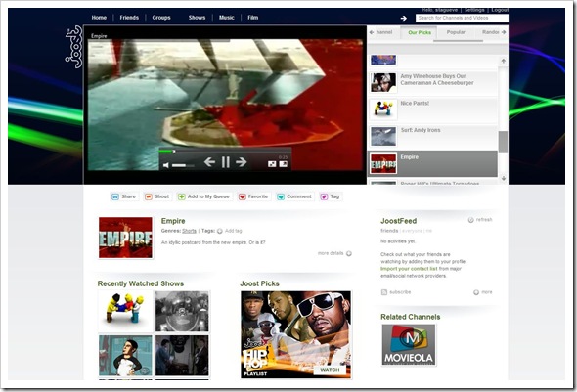Open the Groups navigation item
The width and height of the screenshot is (577, 392).
click(161, 18)
